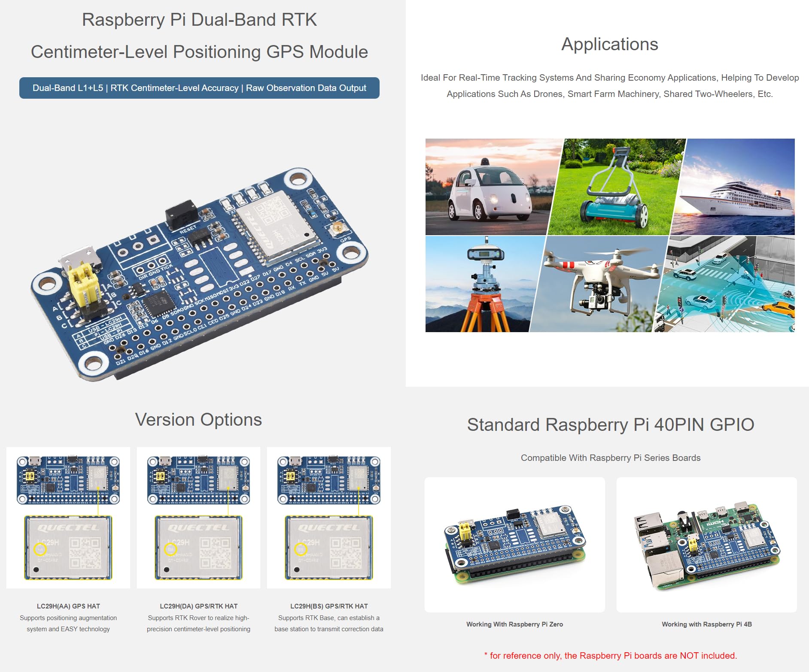
Task: Click the red Raspberry Pi boards not-included notice
Action: pyautogui.click(x=611, y=656)
